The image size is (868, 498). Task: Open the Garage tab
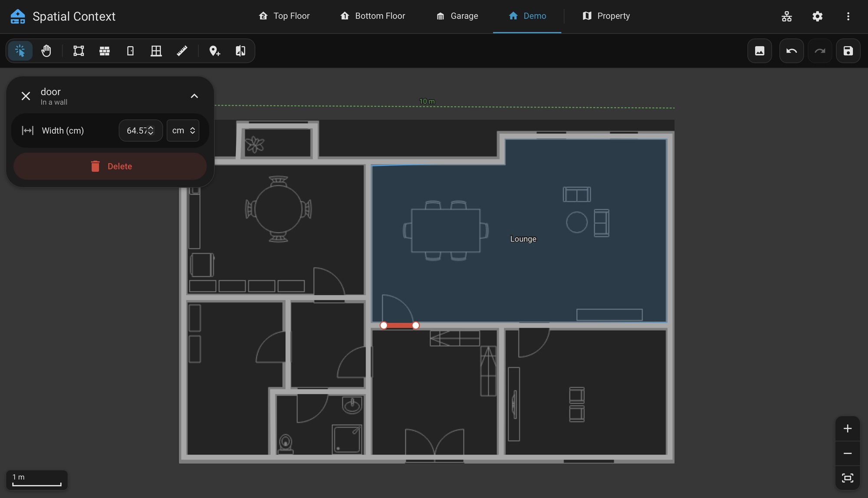click(457, 16)
